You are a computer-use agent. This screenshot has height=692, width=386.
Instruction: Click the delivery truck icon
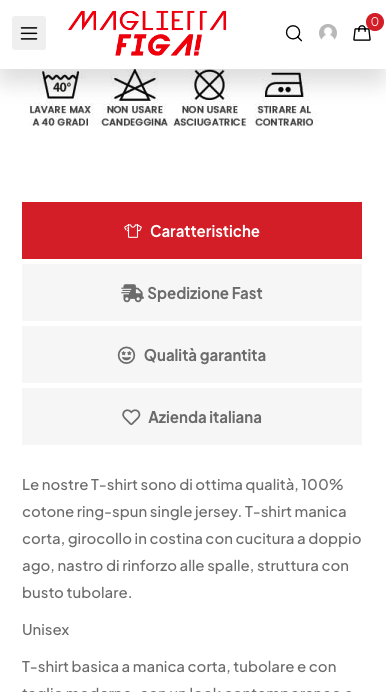132,293
